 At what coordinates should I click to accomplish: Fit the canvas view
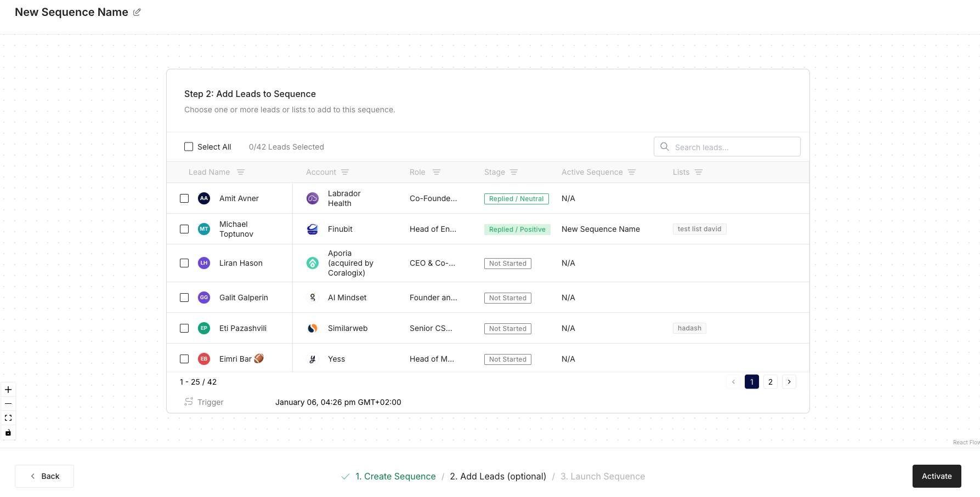tap(8, 418)
